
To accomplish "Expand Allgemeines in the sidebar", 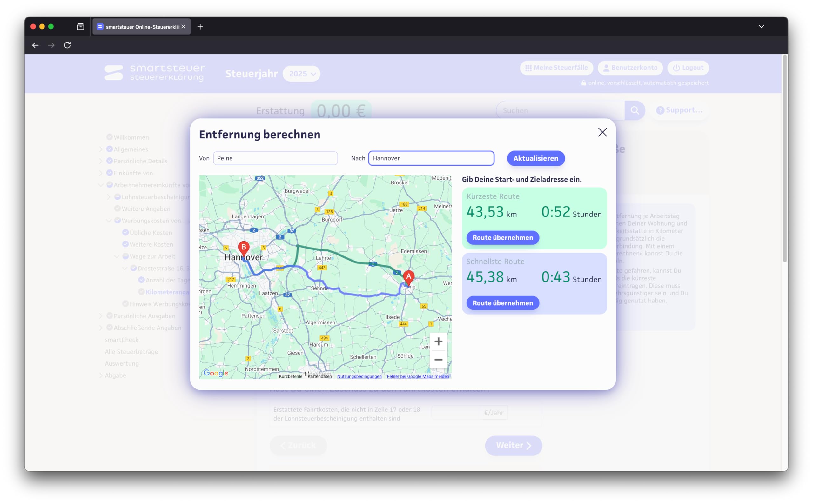I will coord(101,149).
